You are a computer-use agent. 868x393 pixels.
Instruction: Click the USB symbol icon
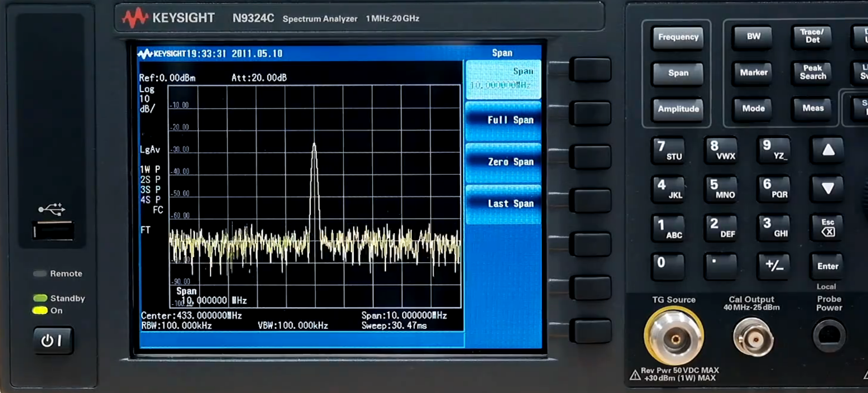click(52, 209)
